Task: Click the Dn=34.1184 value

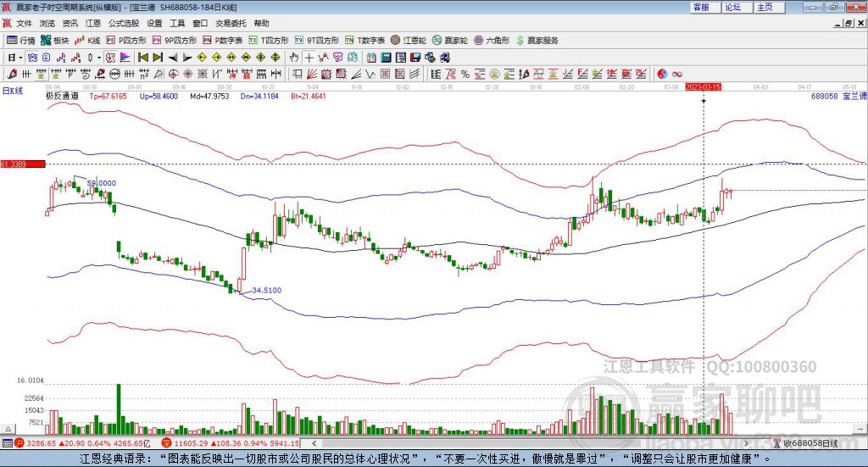Action: point(259,96)
